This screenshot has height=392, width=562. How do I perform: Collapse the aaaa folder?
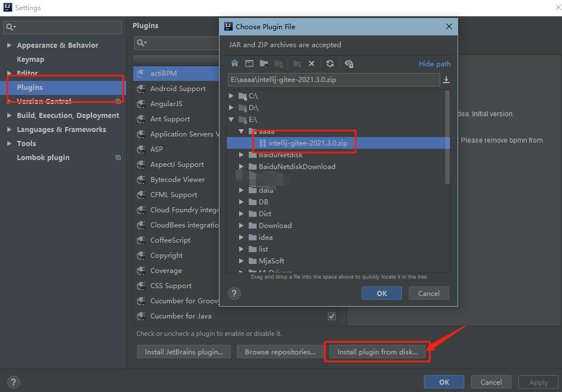click(241, 131)
